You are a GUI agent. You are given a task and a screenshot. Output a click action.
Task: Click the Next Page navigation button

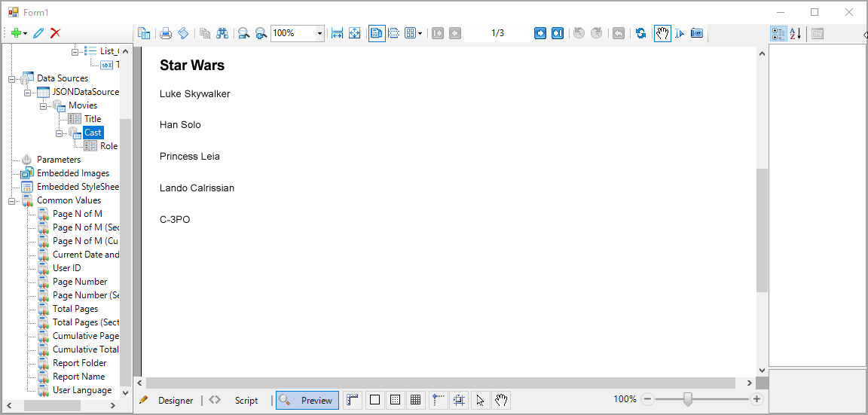tap(540, 33)
